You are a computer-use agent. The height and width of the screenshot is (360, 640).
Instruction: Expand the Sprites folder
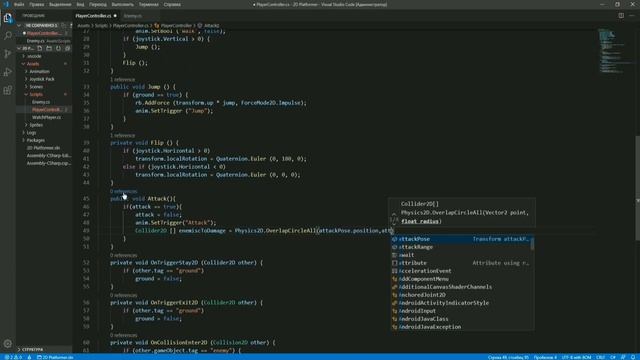44,125
